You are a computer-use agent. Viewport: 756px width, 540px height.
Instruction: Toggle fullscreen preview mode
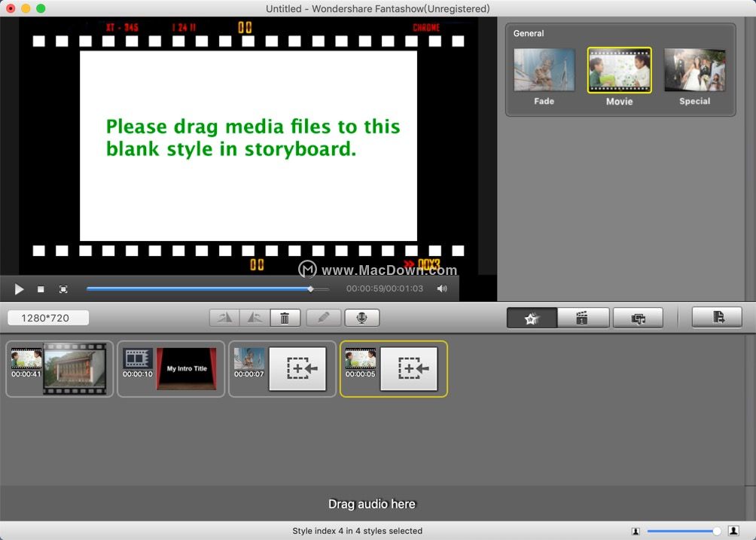pos(63,289)
